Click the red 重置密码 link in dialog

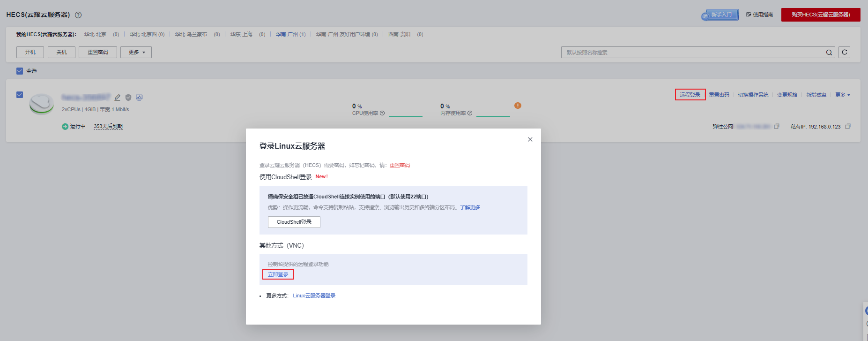400,165
